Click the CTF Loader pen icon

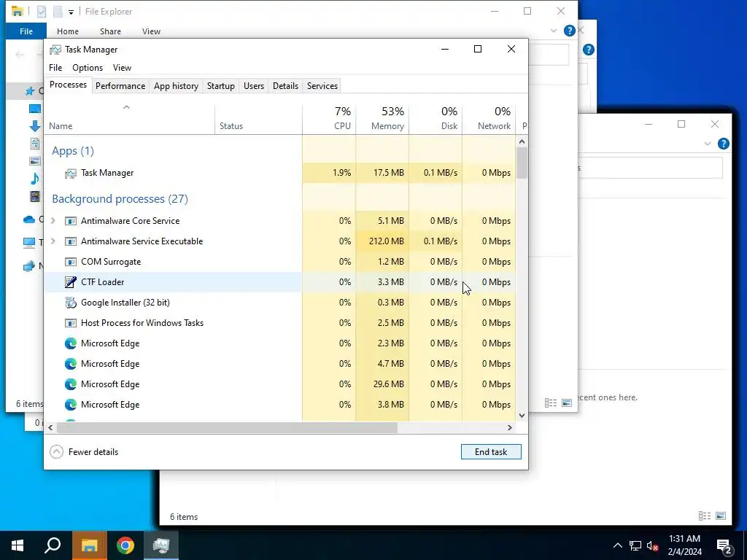pyautogui.click(x=71, y=282)
